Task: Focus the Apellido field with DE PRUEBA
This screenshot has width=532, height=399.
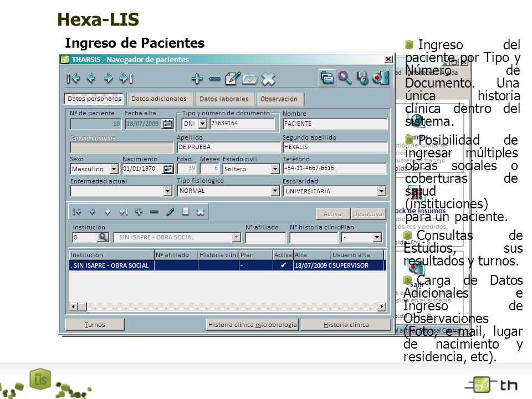Action: [229, 147]
